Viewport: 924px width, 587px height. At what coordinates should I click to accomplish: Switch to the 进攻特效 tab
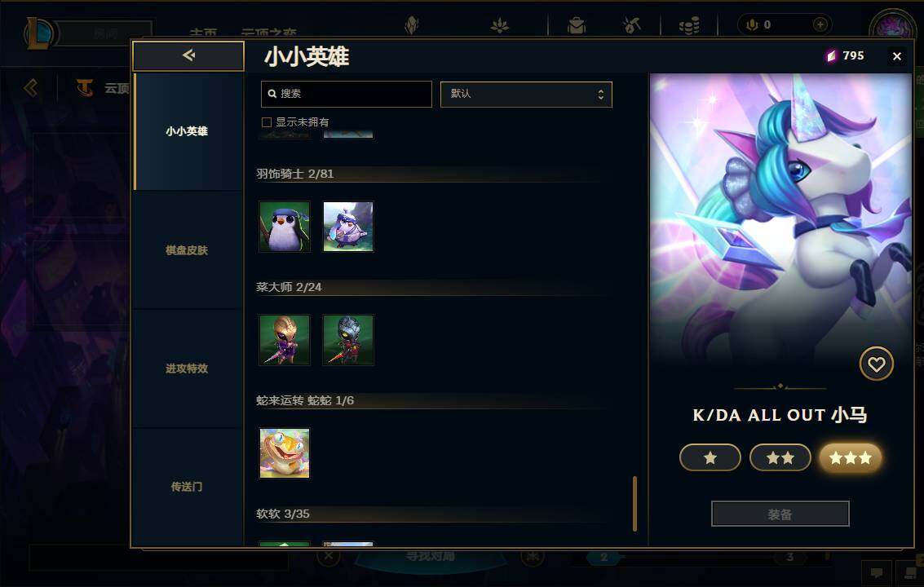(187, 369)
